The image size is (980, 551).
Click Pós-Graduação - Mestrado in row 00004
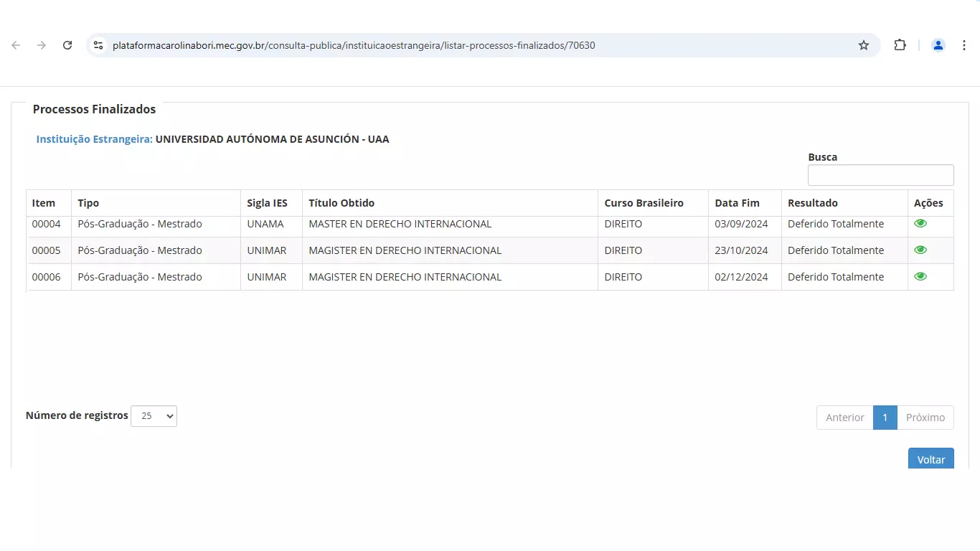[140, 224]
